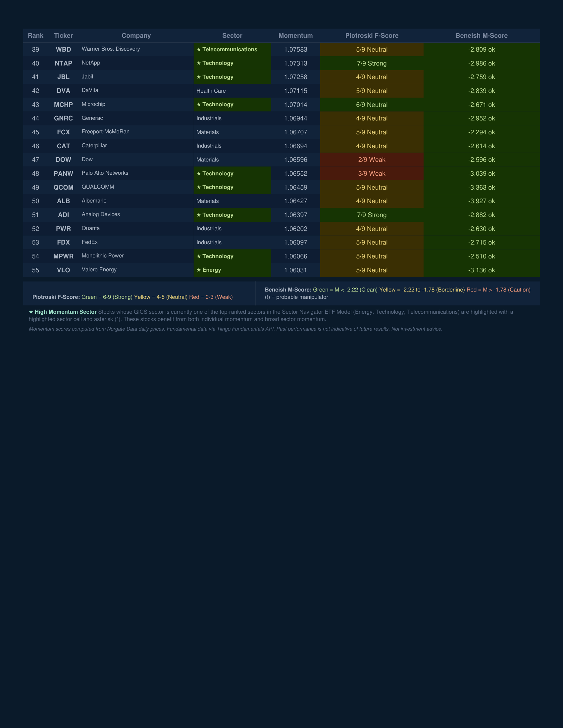563x728 pixels.
Task: Click 7/9 Strong F-Score in NTAP row
Action: click(x=372, y=63)
